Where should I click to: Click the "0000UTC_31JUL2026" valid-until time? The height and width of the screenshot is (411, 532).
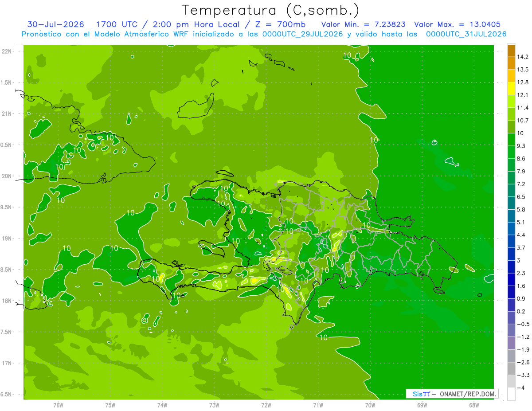tap(466, 34)
